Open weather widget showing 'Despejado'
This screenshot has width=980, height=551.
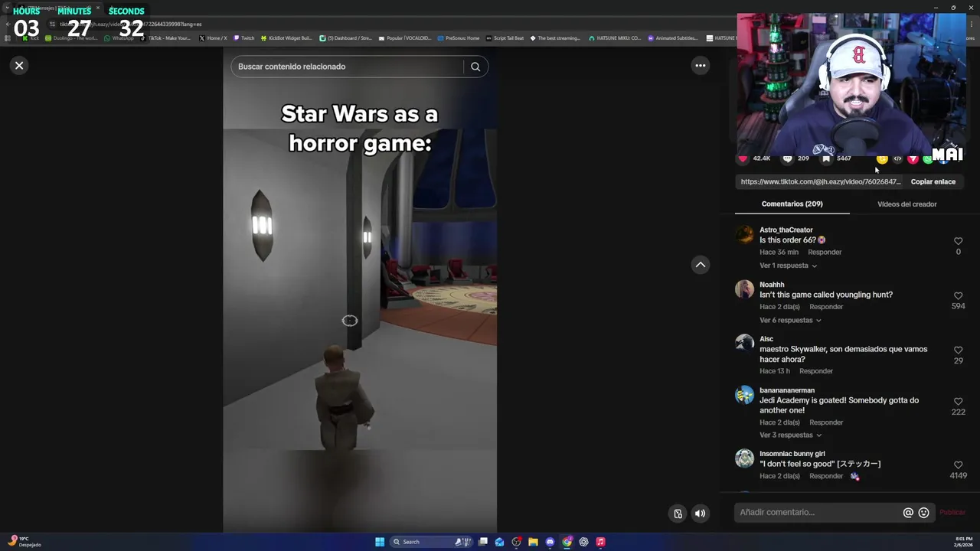pos(23,542)
